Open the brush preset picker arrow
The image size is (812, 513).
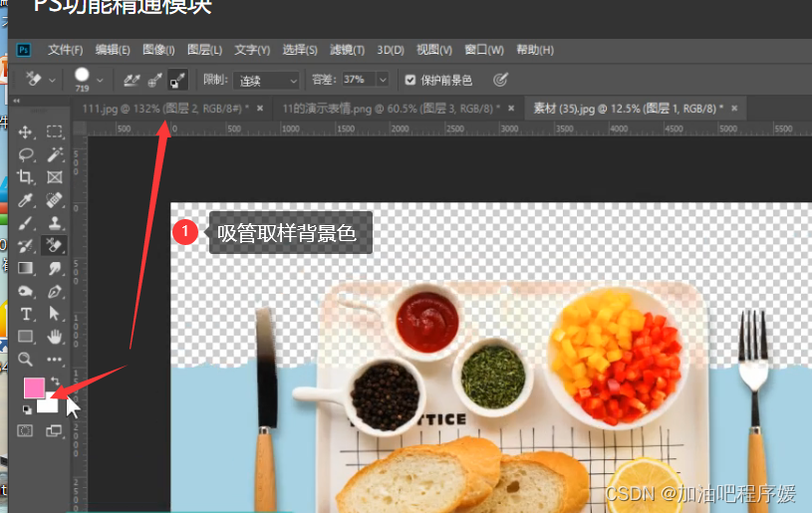point(100,81)
